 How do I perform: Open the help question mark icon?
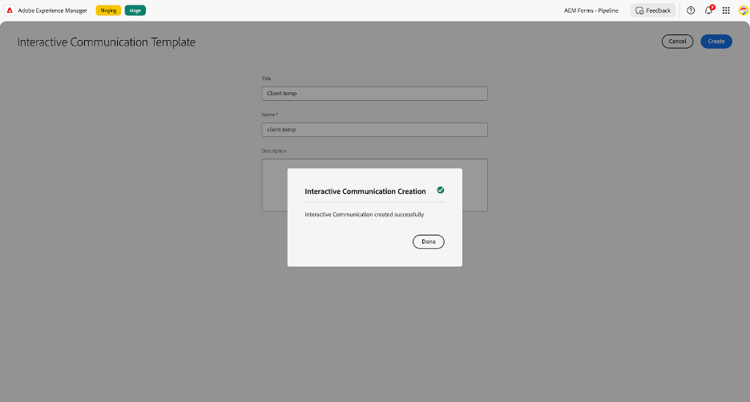[x=691, y=11]
